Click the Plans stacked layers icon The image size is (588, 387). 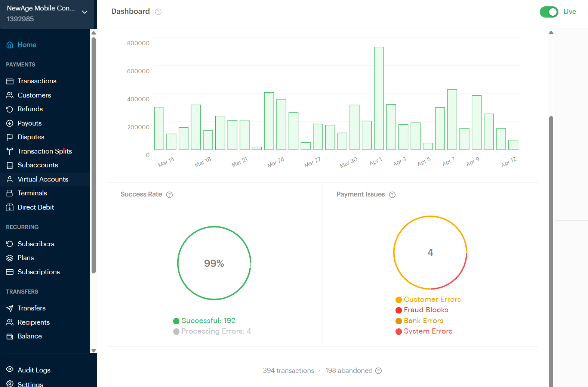coord(10,258)
